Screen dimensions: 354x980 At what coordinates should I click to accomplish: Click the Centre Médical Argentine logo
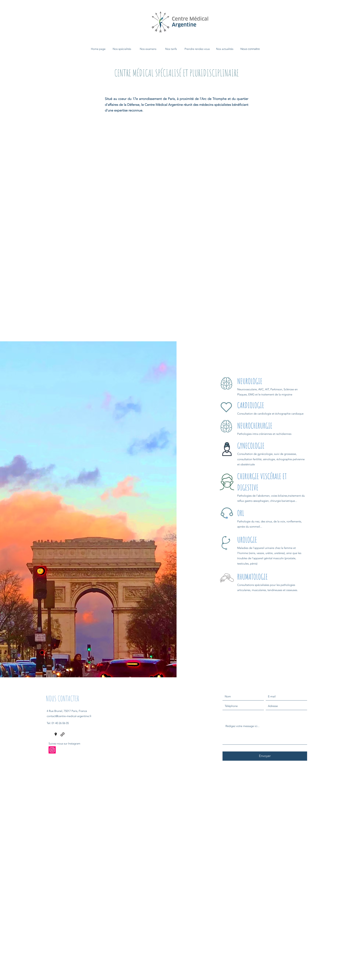[180, 22]
